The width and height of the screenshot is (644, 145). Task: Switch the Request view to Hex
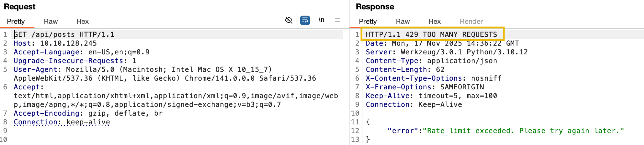tap(82, 21)
